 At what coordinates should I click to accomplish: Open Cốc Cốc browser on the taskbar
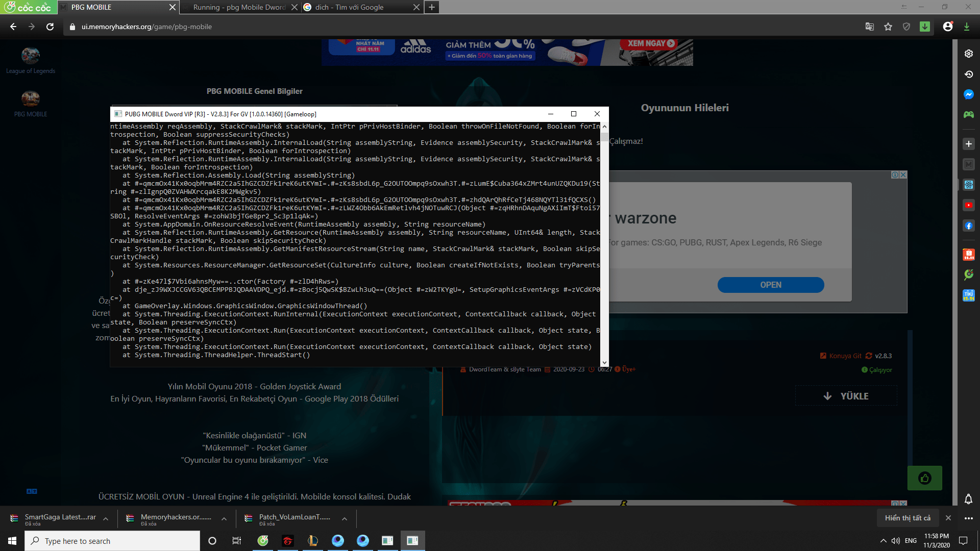click(263, 541)
